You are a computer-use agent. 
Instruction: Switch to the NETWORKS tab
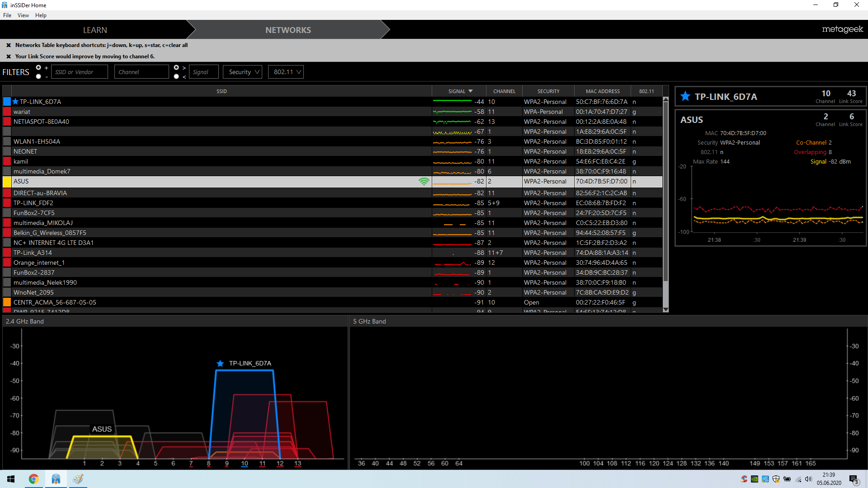(x=288, y=30)
